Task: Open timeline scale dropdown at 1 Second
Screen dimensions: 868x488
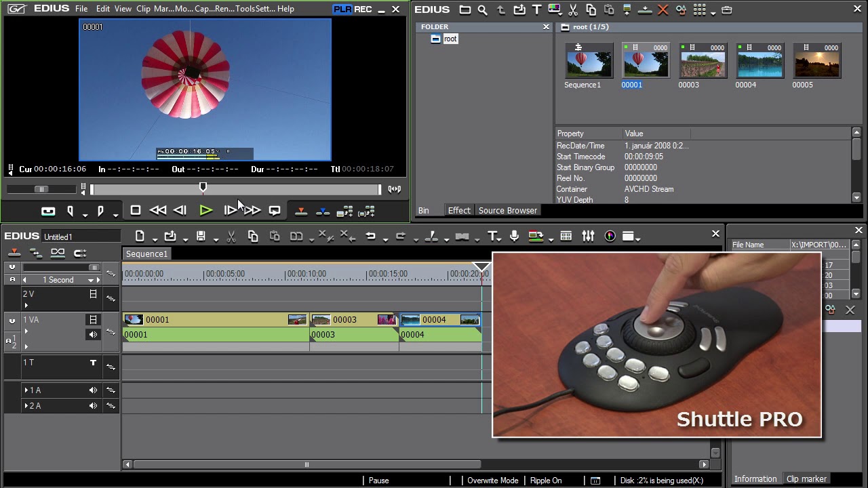Action: click(x=91, y=280)
